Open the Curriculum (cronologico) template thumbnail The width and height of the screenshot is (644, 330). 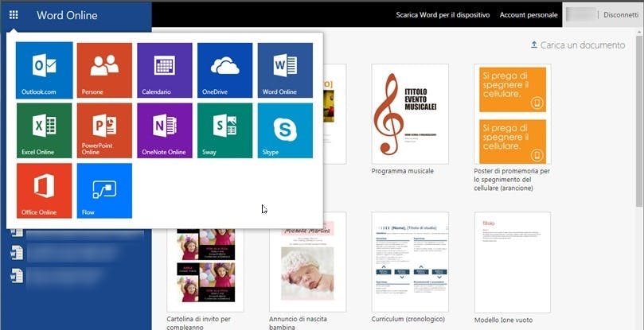(x=410, y=262)
